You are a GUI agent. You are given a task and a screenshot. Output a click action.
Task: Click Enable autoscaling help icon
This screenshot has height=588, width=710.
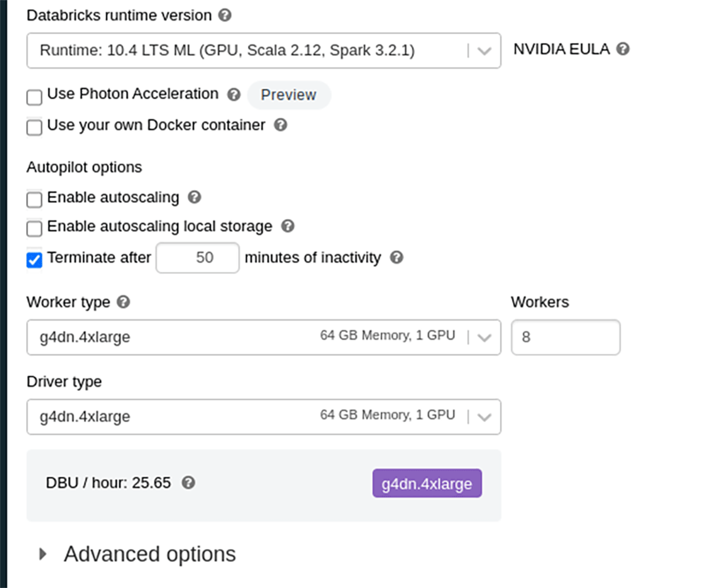[194, 197]
